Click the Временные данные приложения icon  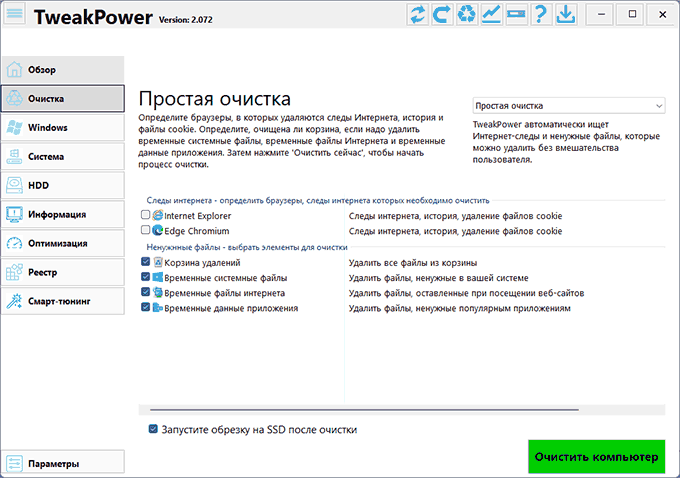[x=158, y=308]
